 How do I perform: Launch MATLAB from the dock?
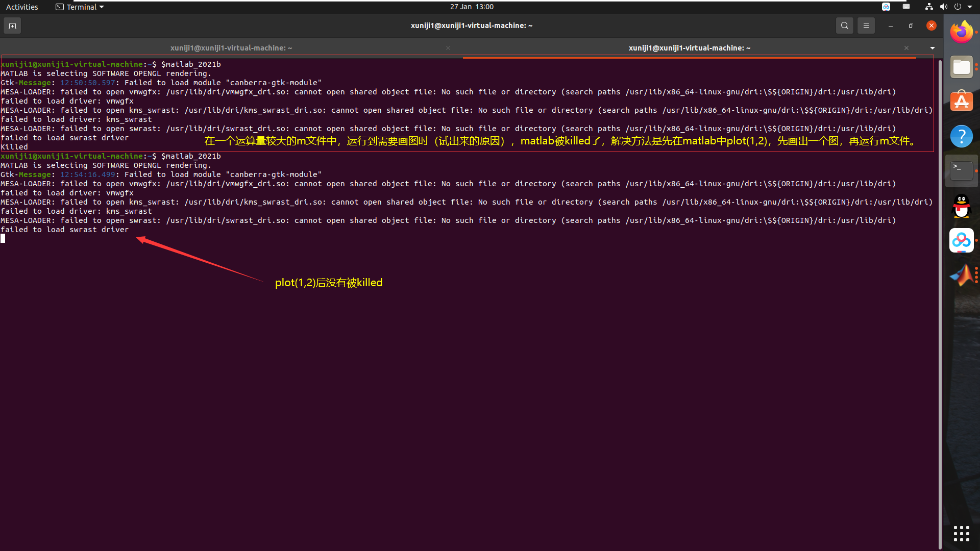962,275
